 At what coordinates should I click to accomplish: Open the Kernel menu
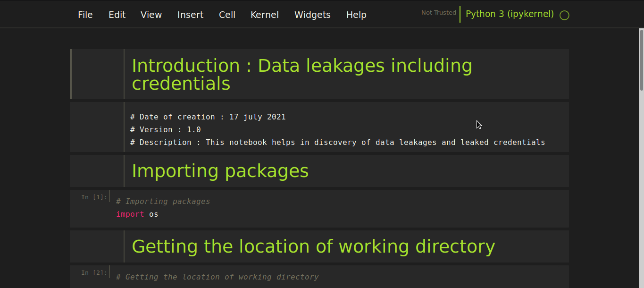click(265, 15)
